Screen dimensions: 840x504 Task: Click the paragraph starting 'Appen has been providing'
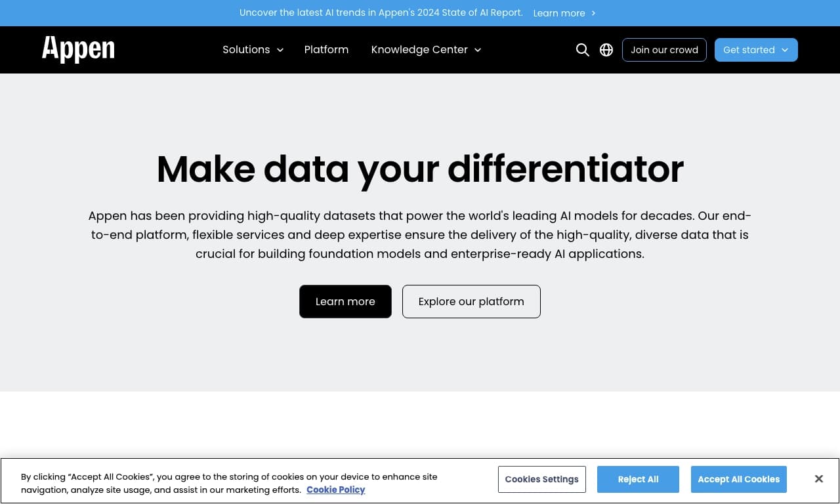pos(420,234)
